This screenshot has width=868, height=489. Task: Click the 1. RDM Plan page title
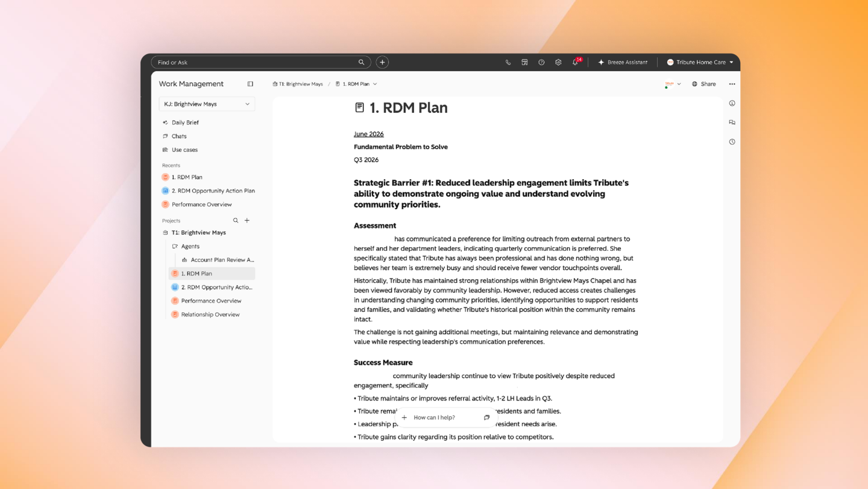point(409,108)
